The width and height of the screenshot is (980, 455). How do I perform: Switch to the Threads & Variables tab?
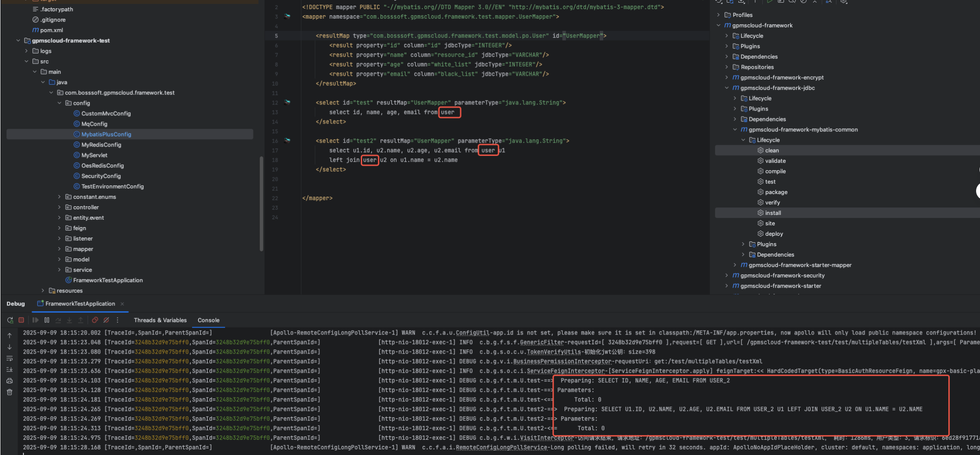160,320
